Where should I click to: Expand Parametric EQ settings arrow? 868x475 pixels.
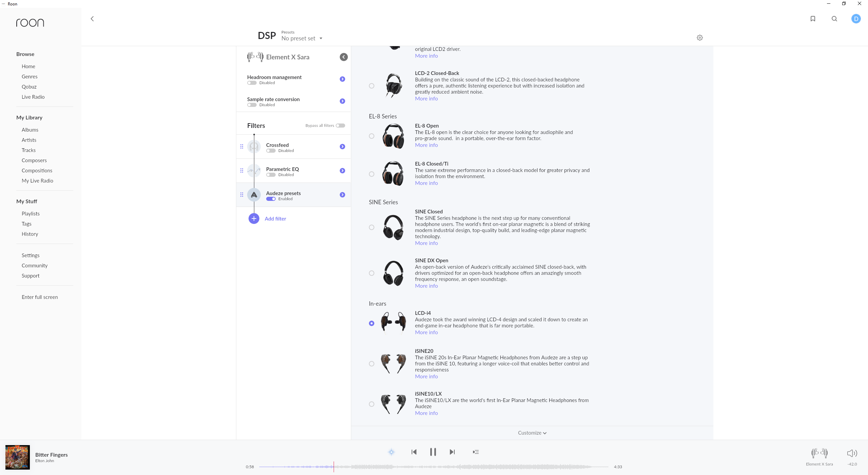click(342, 171)
